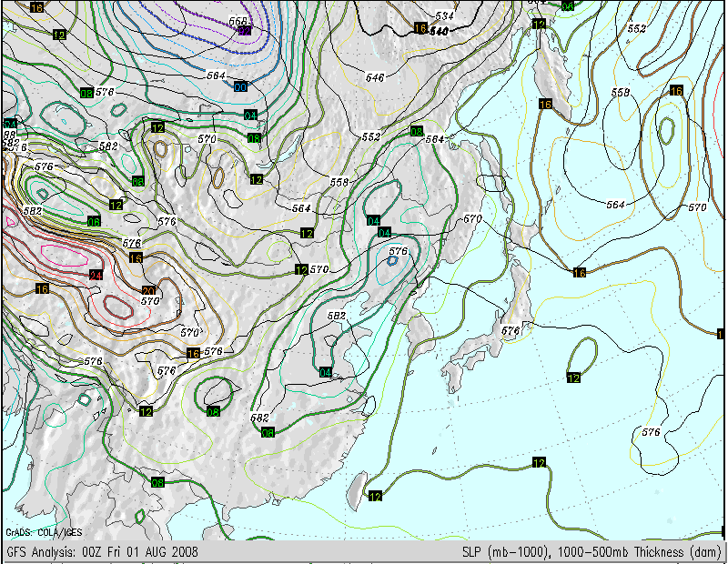Click the 12 label on bottom ocean isobar
728x564 pixels.
pos(539,462)
